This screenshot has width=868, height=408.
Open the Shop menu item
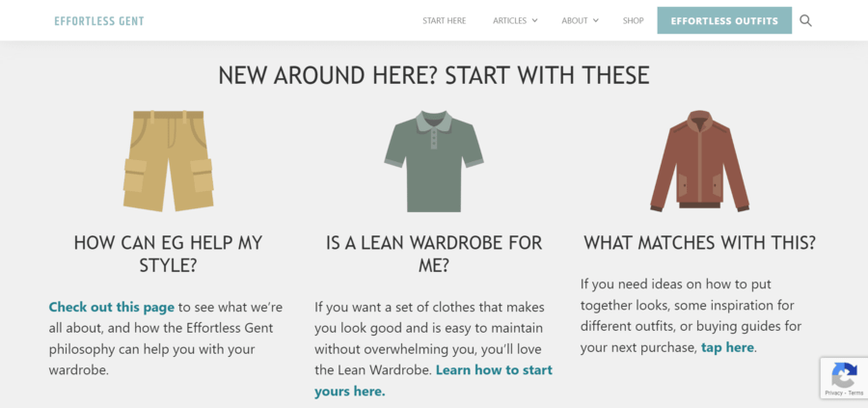pyautogui.click(x=634, y=20)
